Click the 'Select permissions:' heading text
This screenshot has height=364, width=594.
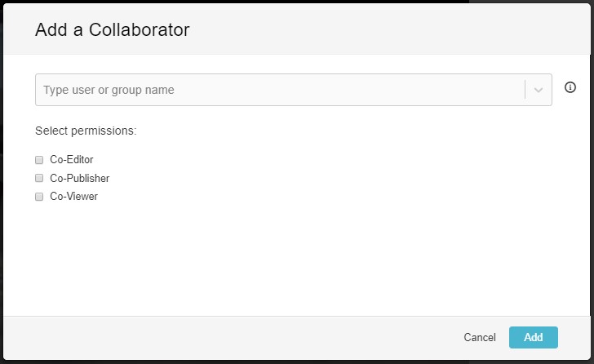tap(86, 131)
